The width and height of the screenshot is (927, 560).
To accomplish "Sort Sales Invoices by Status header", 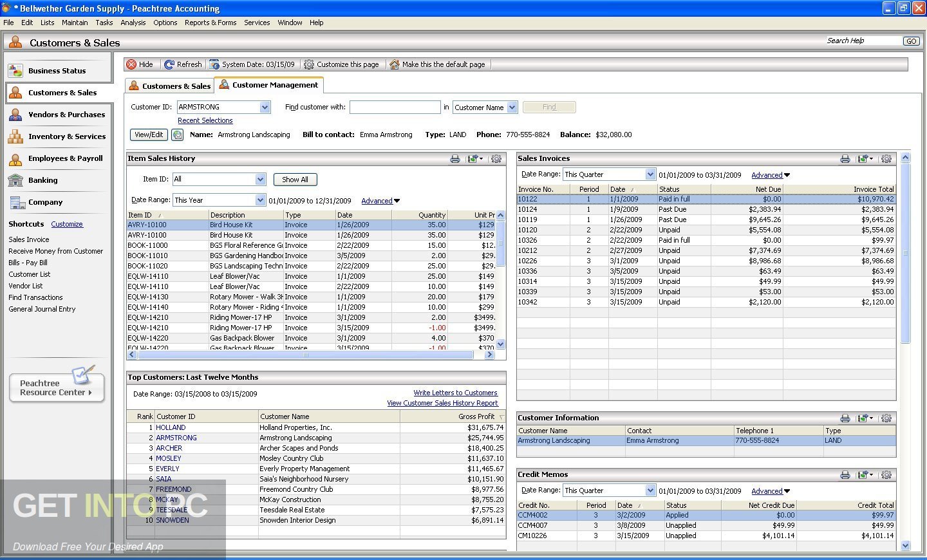I will (684, 189).
